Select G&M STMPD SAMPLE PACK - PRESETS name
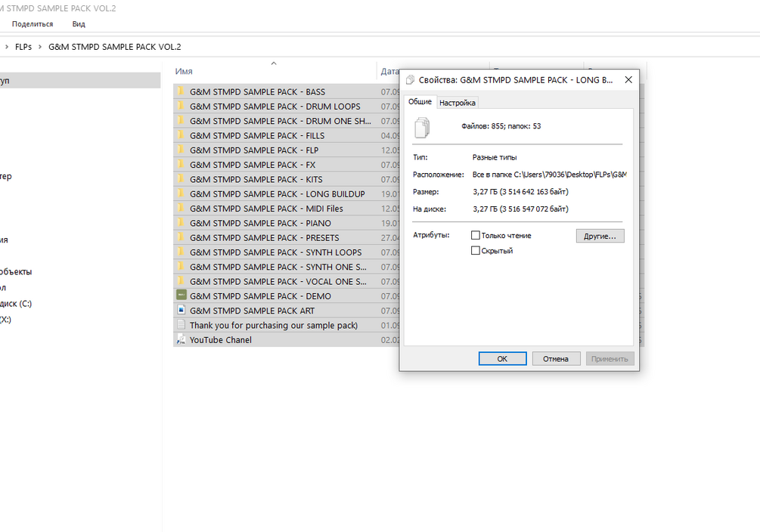 (x=264, y=238)
